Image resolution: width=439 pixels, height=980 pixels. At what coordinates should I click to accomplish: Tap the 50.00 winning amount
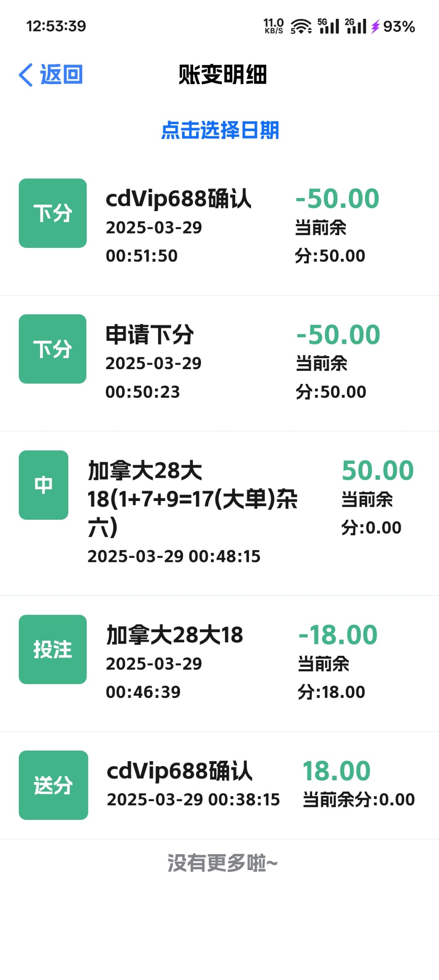(378, 470)
